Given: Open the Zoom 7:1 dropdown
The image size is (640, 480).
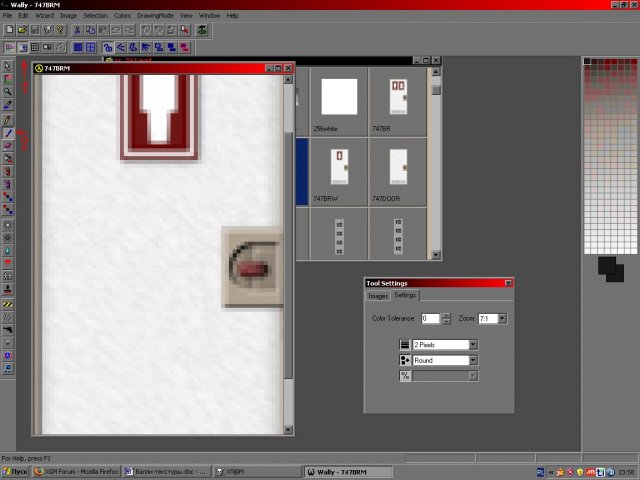Looking at the screenshot, I should [x=502, y=318].
